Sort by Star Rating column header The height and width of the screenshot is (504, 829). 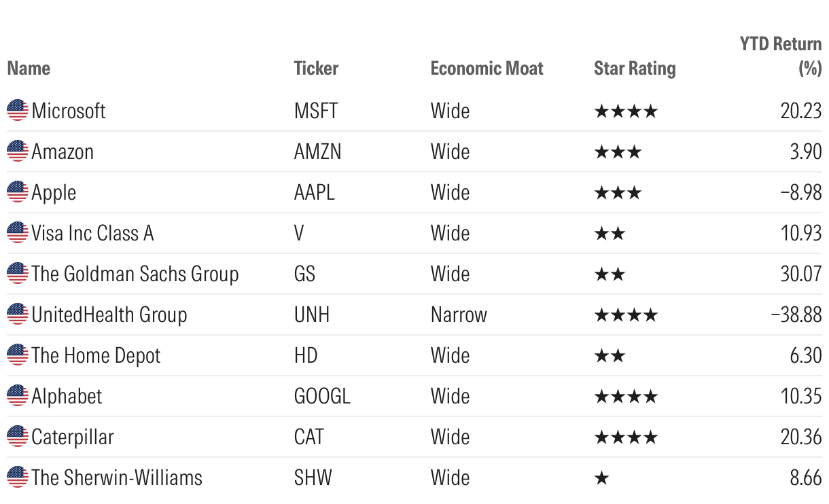(635, 69)
